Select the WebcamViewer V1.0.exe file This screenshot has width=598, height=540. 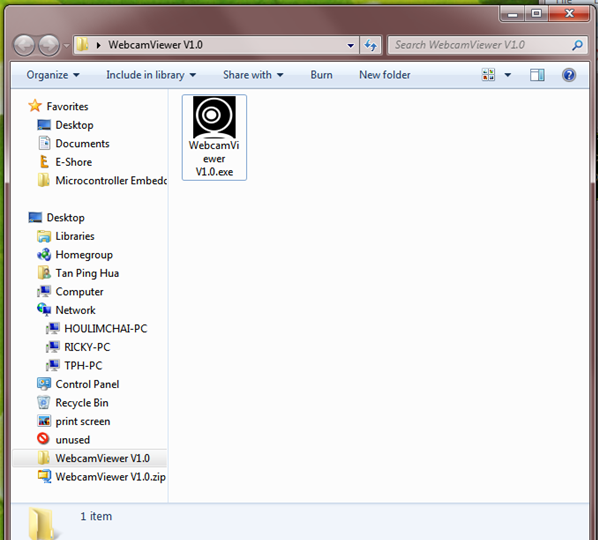tap(214, 137)
